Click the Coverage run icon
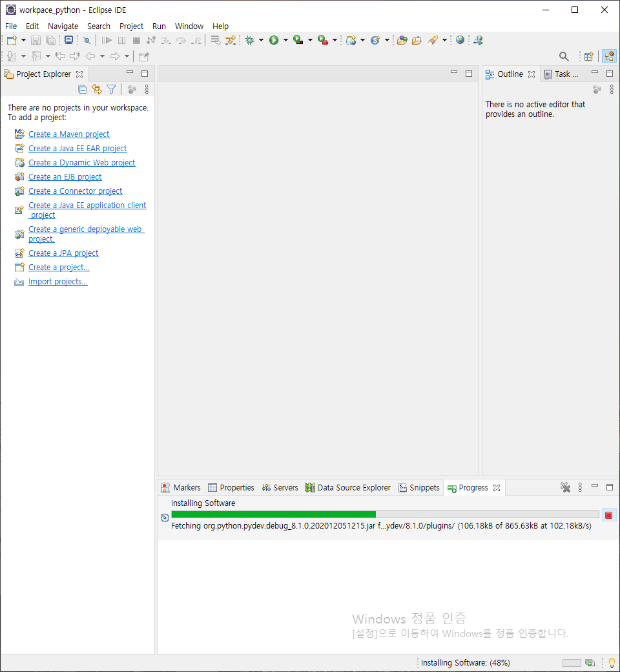The height and width of the screenshot is (672, 620). pyautogui.click(x=298, y=40)
